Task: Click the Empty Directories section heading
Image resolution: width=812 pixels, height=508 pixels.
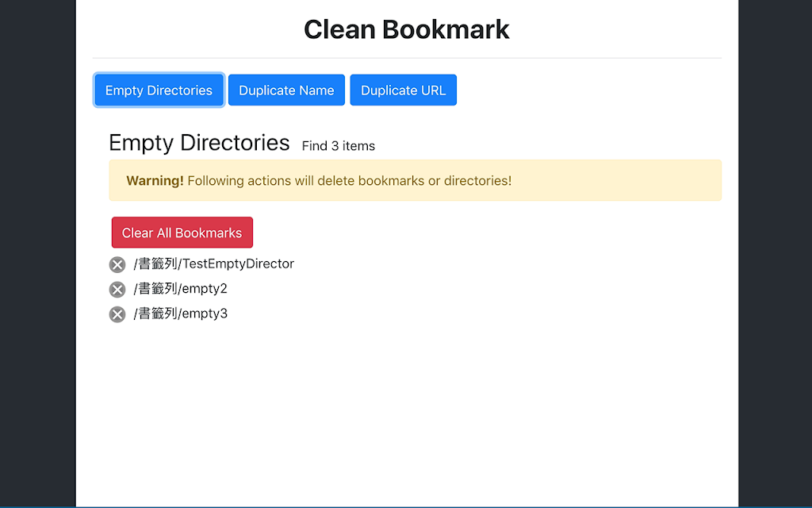Action: click(x=199, y=143)
